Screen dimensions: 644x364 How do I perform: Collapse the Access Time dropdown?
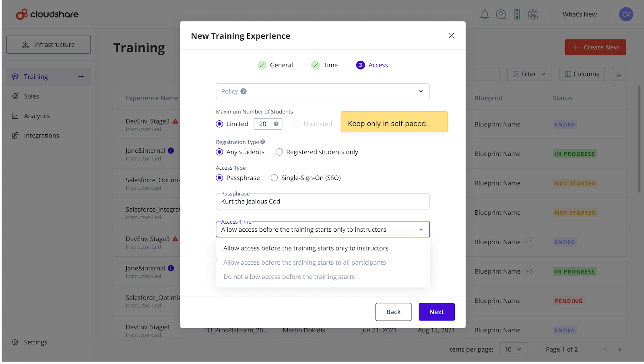421,230
